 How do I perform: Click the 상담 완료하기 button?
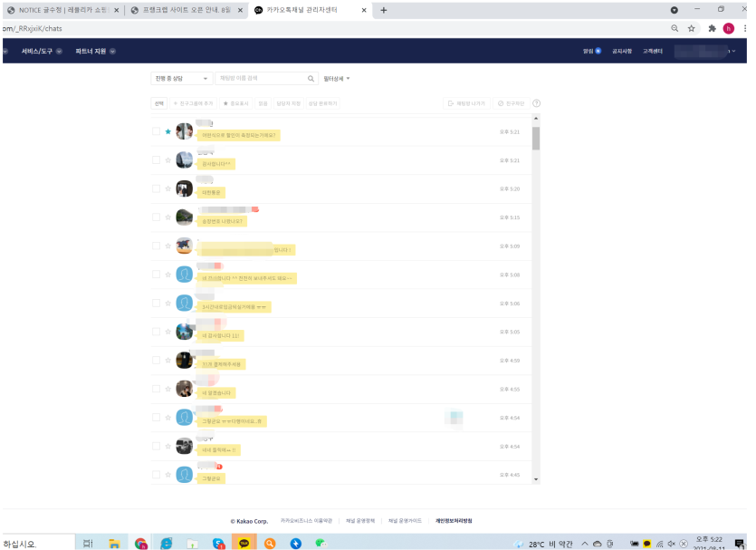click(322, 103)
